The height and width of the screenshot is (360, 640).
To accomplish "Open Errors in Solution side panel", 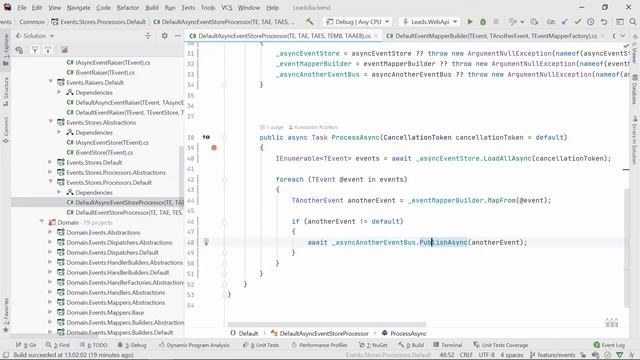I will point(634,140).
